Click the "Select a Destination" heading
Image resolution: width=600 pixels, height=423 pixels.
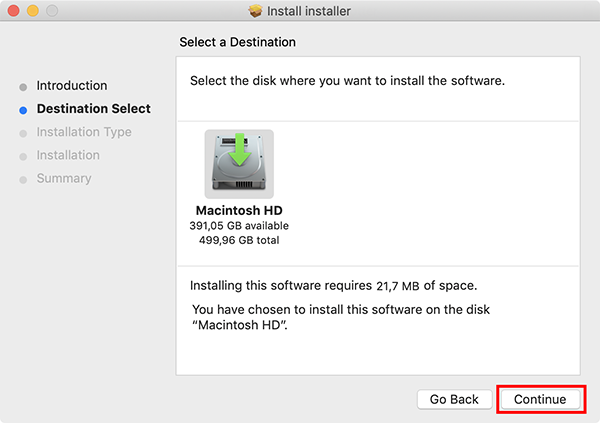click(x=237, y=43)
